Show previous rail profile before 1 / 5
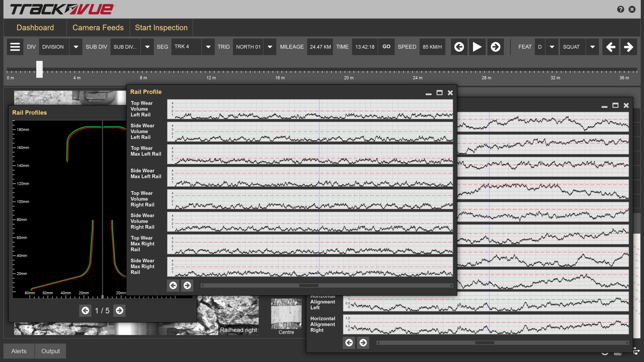 (x=85, y=310)
